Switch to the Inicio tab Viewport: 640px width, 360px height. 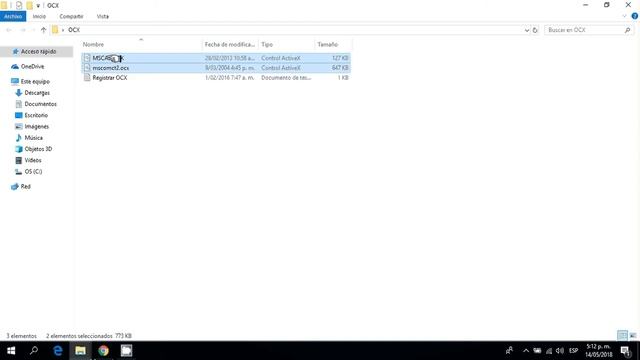point(39,16)
